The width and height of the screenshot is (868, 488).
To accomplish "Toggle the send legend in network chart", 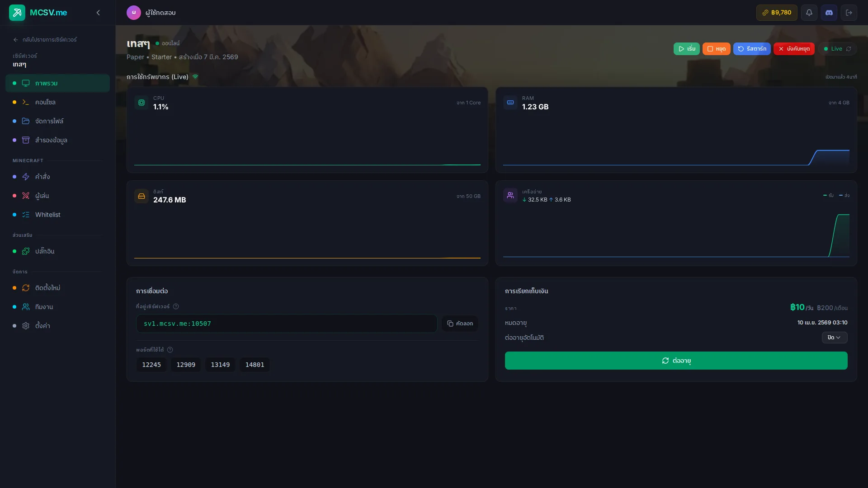I will click(844, 195).
